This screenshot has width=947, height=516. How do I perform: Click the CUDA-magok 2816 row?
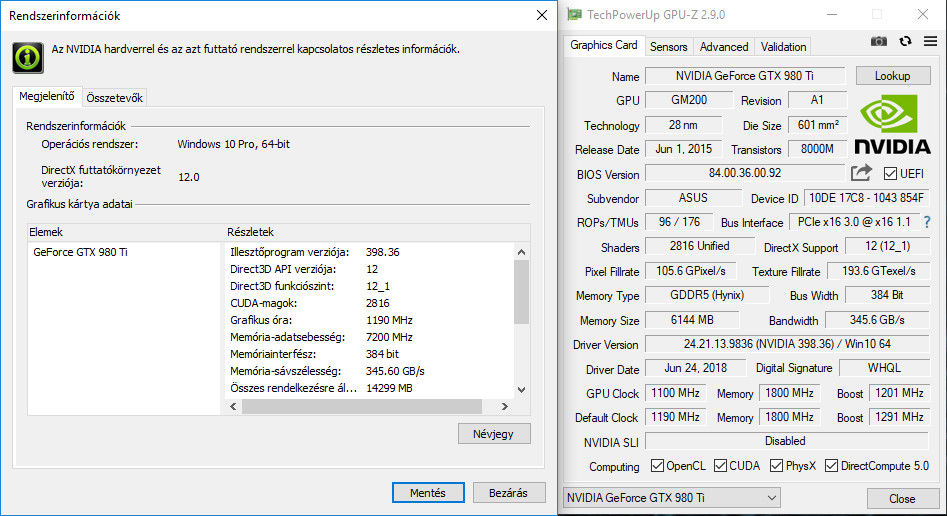click(x=370, y=303)
